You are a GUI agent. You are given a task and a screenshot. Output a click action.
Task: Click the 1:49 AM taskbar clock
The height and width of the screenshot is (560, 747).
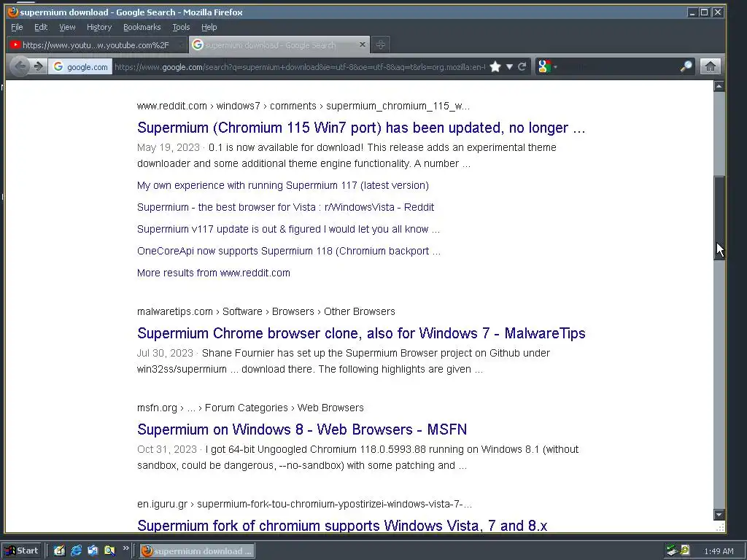click(x=719, y=551)
